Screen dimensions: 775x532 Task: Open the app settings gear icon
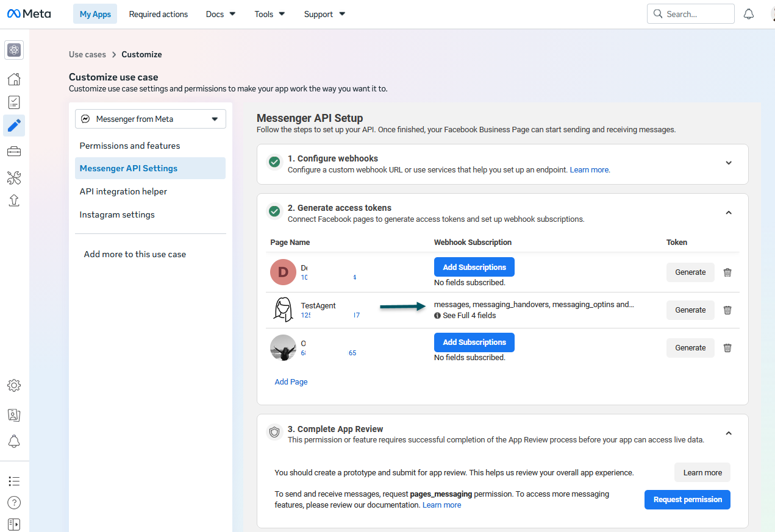[14, 385]
